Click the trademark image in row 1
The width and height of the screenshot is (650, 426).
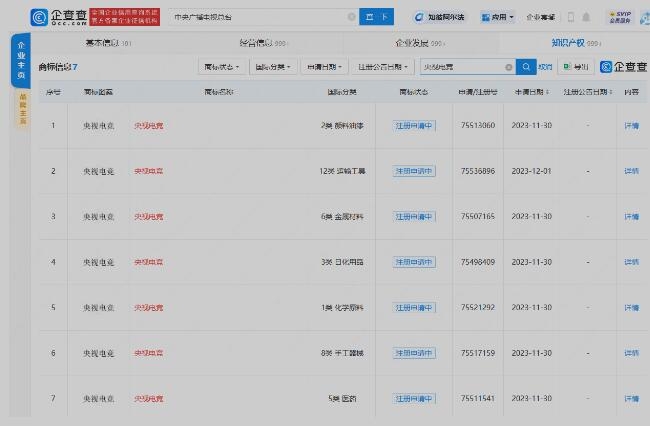pos(98,126)
